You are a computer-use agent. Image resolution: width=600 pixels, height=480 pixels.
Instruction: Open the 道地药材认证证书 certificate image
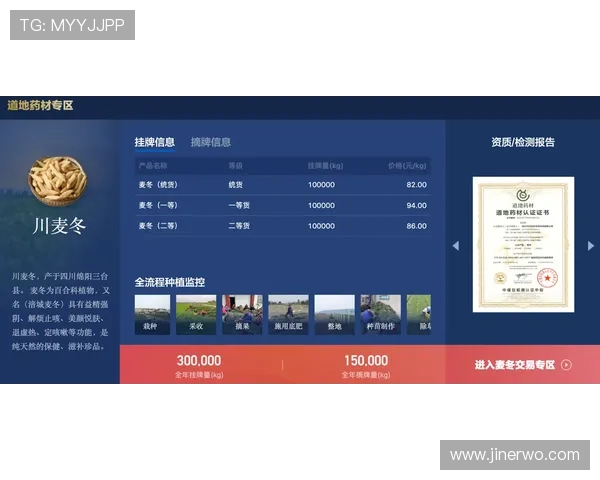[523, 244]
